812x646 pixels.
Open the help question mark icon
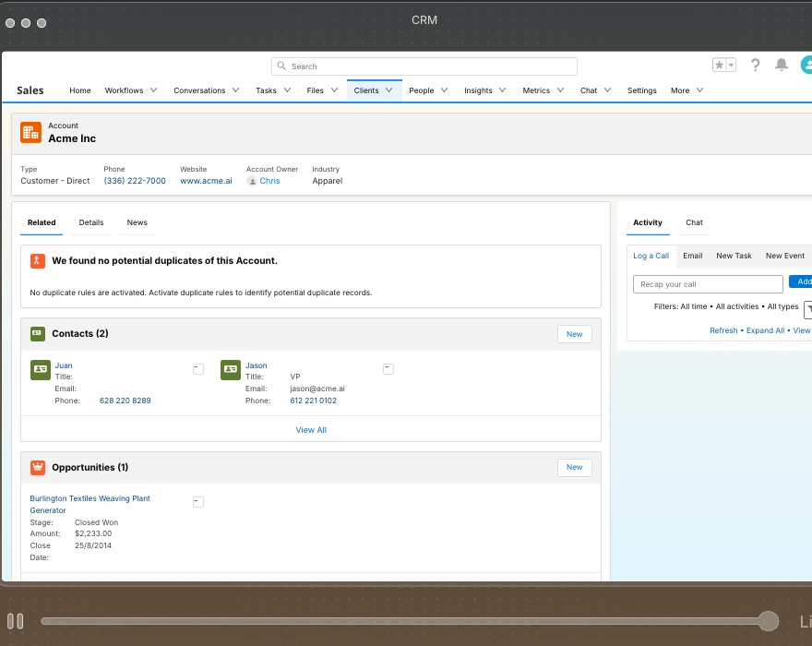click(755, 65)
